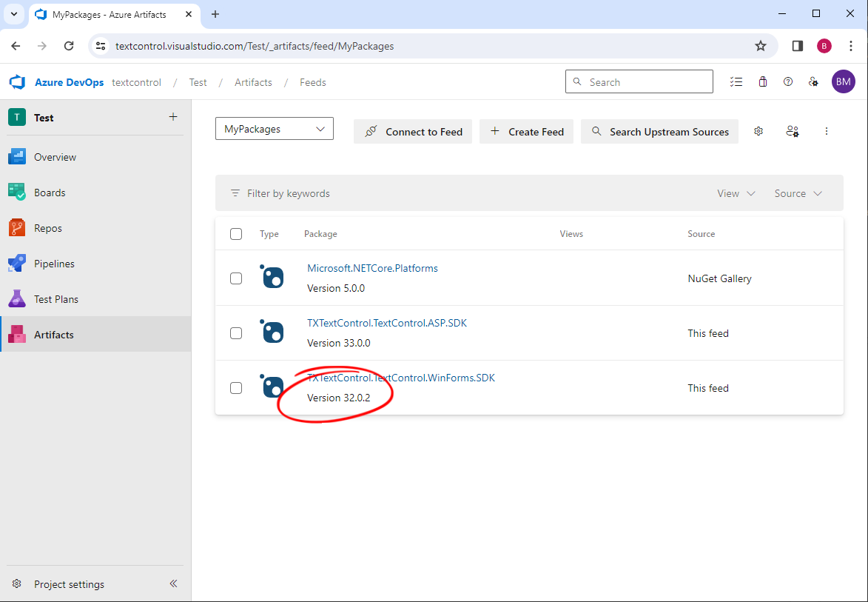The image size is (868, 602).
Task: Click the Feed settings gear icon
Action: pos(758,131)
